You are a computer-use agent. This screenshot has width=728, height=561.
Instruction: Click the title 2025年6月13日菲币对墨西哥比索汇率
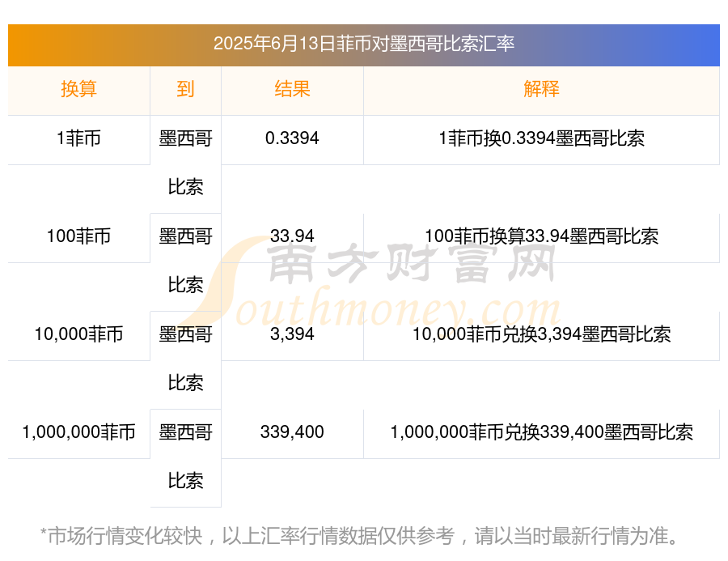[363, 44]
